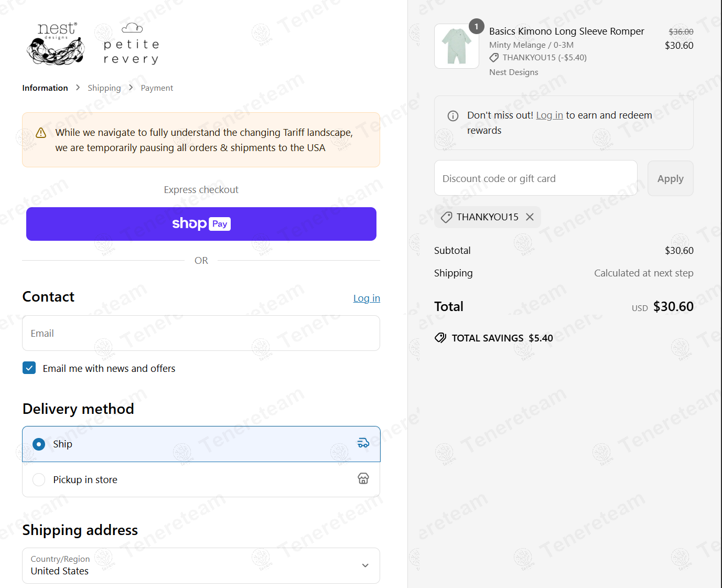Click the shipping truck icon
Image resolution: width=722 pixels, height=588 pixels.
[x=363, y=443]
